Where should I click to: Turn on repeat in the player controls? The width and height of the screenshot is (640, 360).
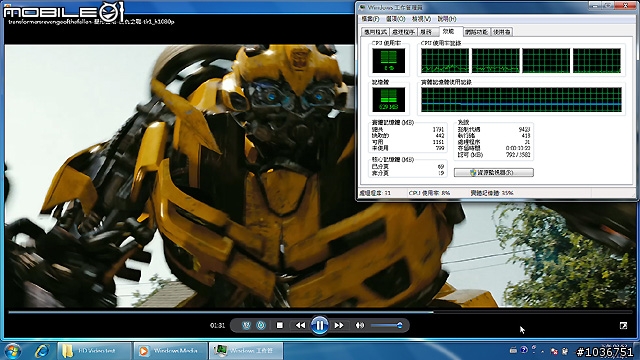(x=261, y=325)
